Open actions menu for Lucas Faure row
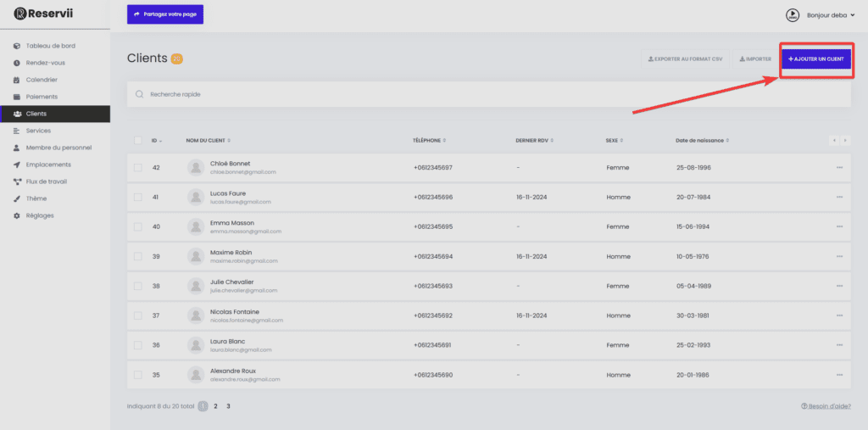The height and width of the screenshot is (430, 868). (x=839, y=197)
